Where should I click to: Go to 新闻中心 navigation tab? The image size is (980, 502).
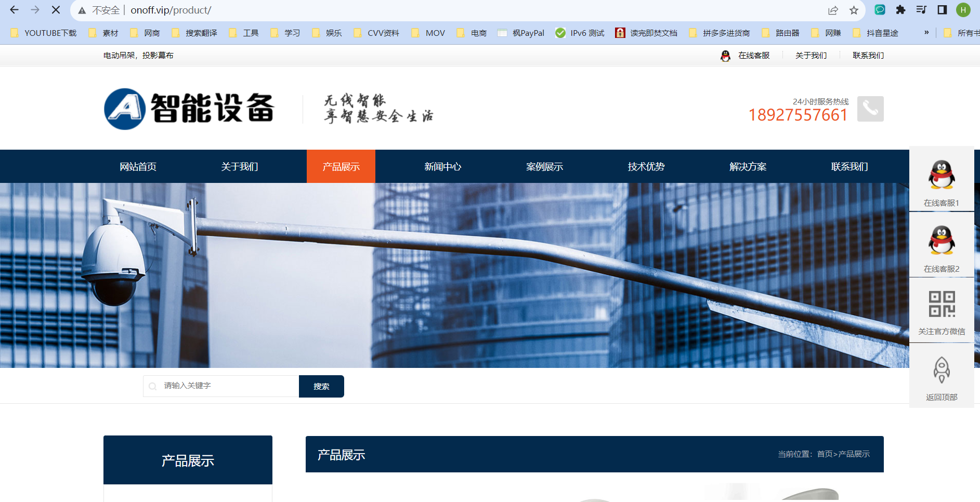tap(442, 166)
